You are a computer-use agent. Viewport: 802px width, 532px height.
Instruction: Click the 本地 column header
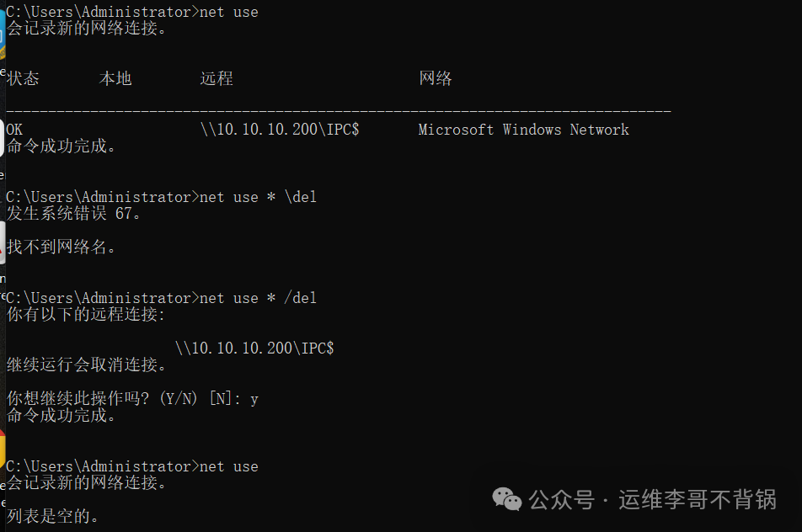[115, 78]
